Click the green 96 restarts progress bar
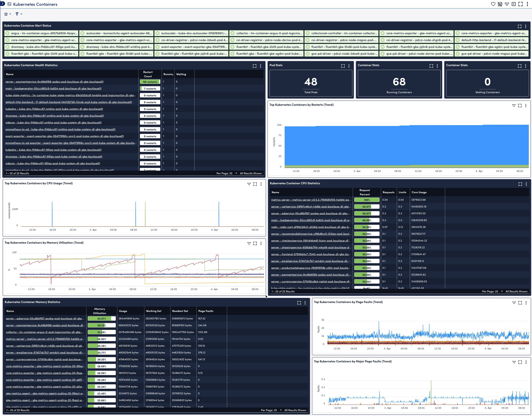Viewport: 532px width, 416px height. (150, 81)
